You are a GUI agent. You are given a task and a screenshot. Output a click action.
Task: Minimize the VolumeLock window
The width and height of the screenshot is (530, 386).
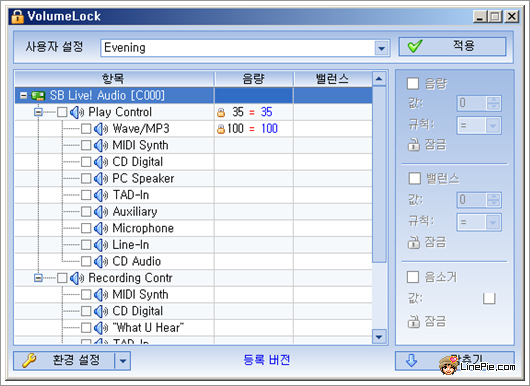(480, 16)
